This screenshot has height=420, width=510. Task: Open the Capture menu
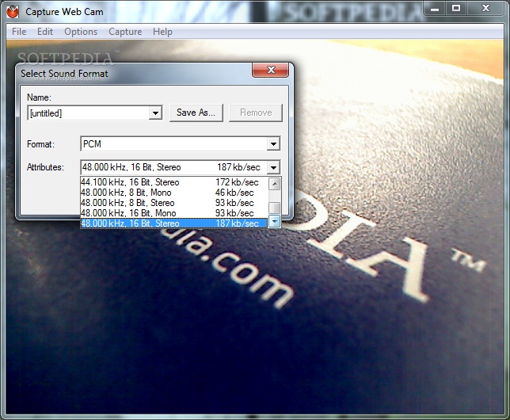tap(125, 32)
